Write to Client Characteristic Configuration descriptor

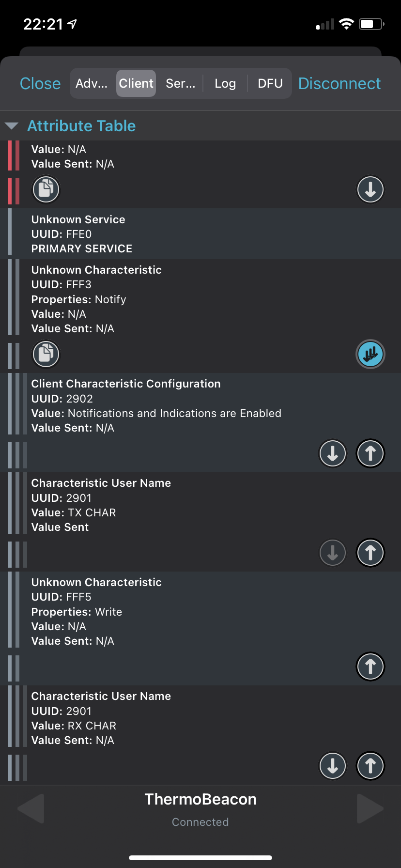click(x=370, y=453)
